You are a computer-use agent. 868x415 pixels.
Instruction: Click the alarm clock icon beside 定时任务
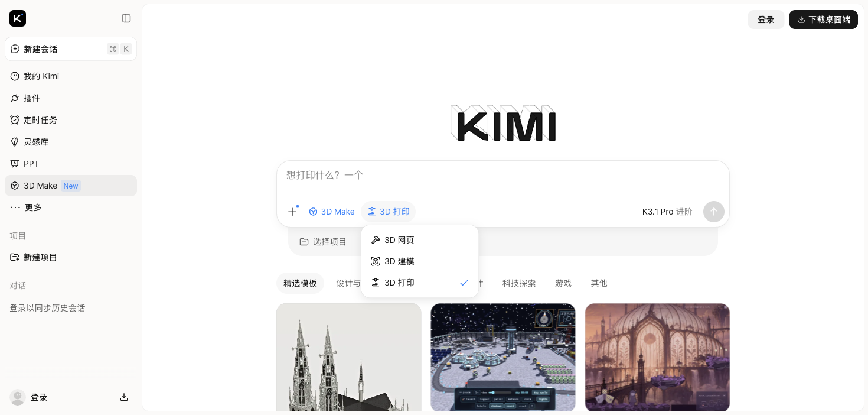[x=15, y=120]
